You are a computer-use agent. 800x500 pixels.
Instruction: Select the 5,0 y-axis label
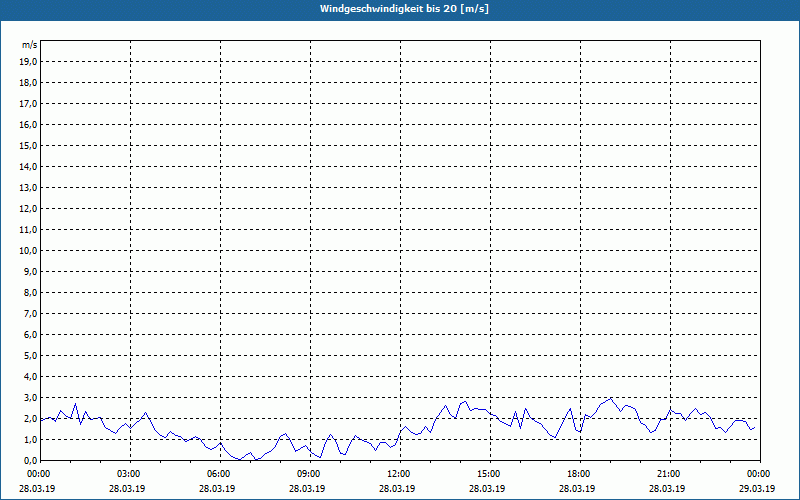pos(31,356)
